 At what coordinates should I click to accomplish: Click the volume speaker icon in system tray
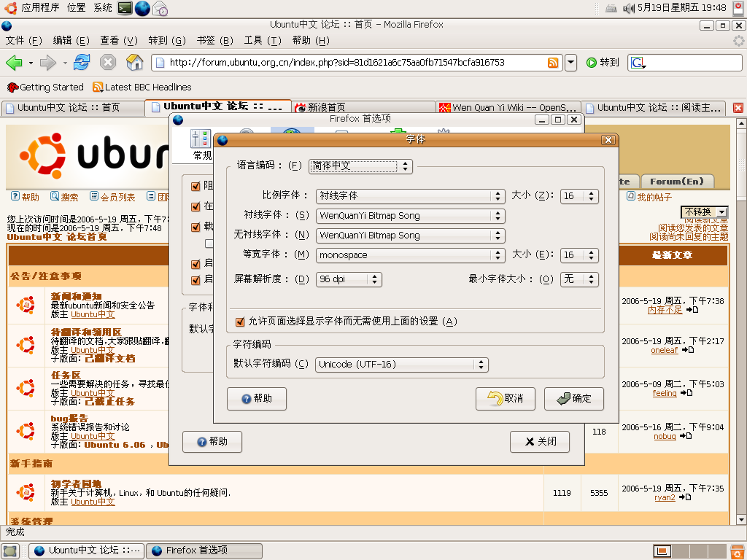coord(628,8)
